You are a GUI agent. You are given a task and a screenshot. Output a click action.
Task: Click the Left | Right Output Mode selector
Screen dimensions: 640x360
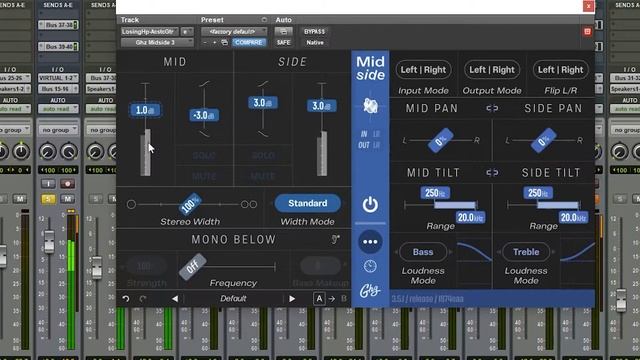pyautogui.click(x=492, y=70)
